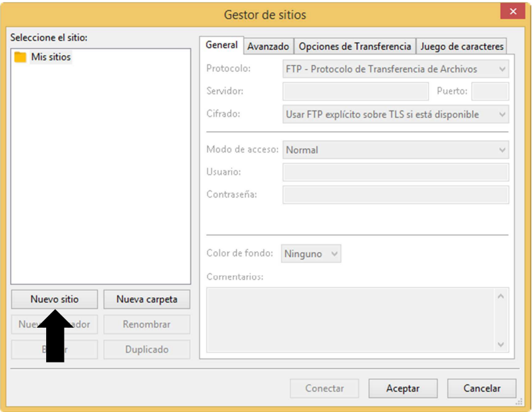Image resolution: width=532 pixels, height=412 pixels.
Task: Click the Servidor input field
Action: (355, 91)
